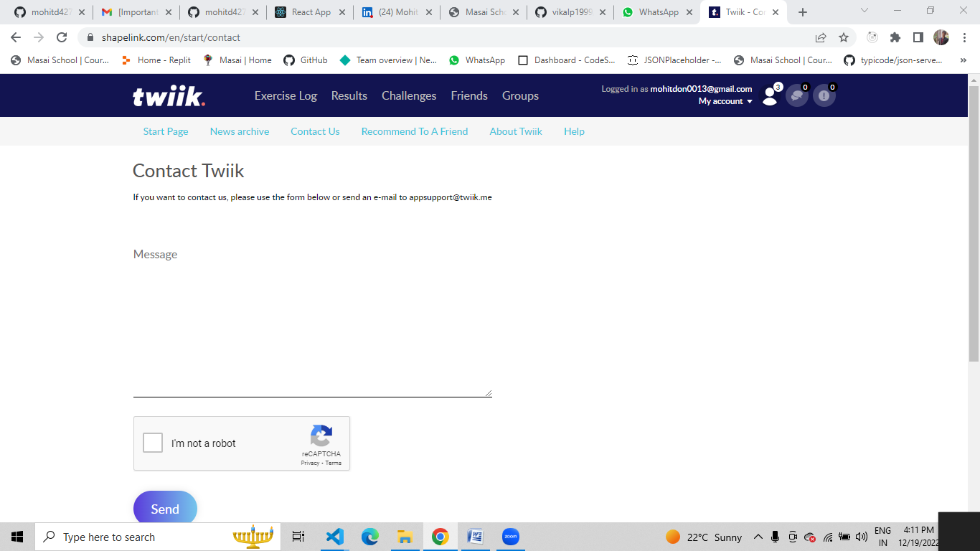Open the alerts exclamation notification icon

824,95
